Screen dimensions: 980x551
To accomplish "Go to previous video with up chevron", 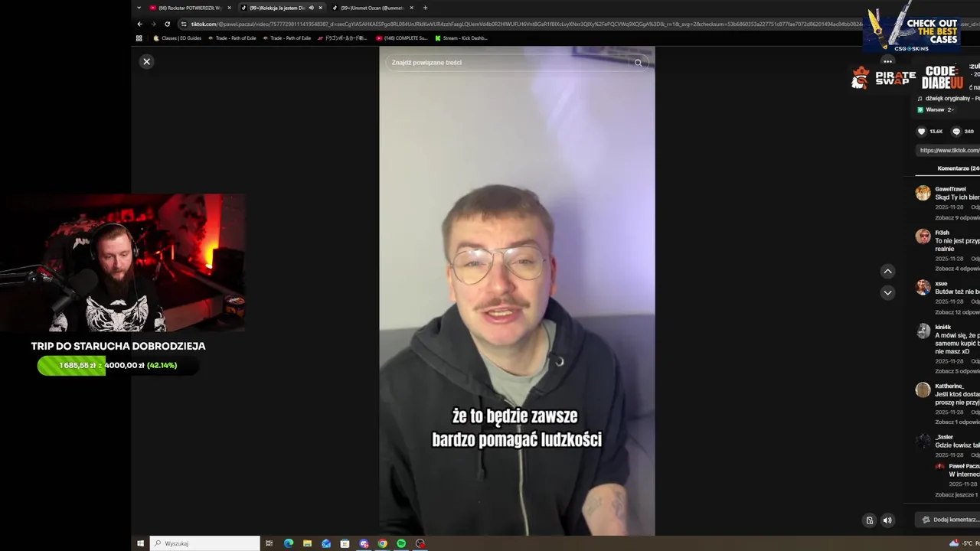I will [887, 271].
